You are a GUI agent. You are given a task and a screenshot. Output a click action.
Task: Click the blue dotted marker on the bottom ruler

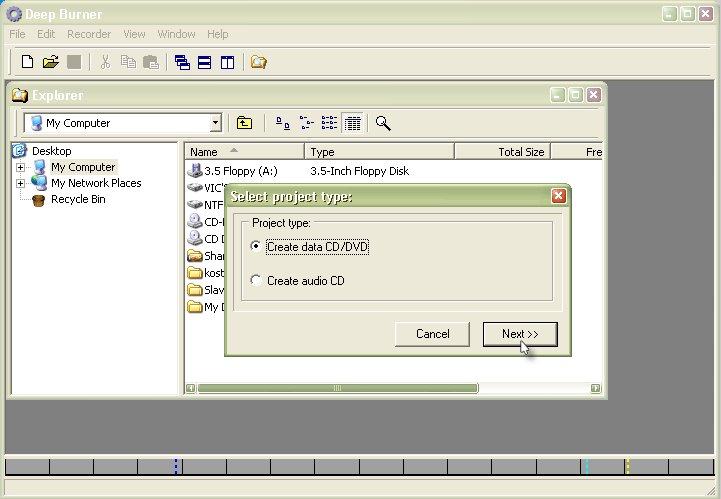(176, 466)
